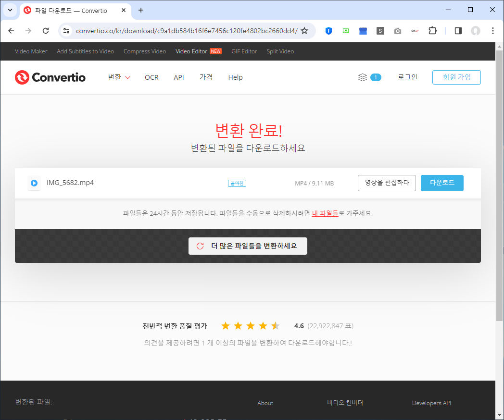Click the browser profile avatar
Image resolution: width=504 pixels, height=420 pixels.
coord(476,30)
